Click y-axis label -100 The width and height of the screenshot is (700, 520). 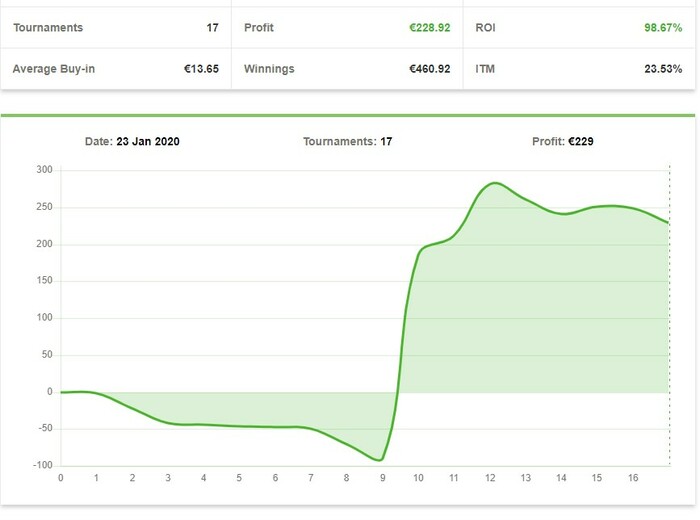pyautogui.click(x=43, y=465)
